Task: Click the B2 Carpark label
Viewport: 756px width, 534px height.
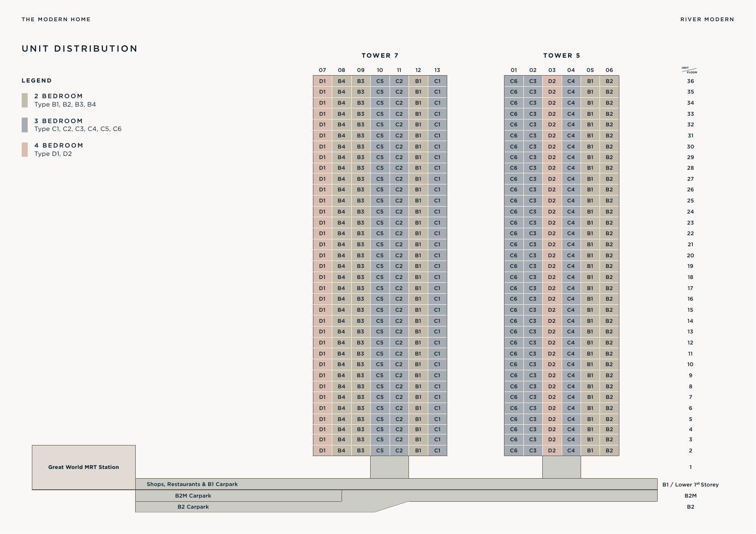Action: (x=193, y=507)
